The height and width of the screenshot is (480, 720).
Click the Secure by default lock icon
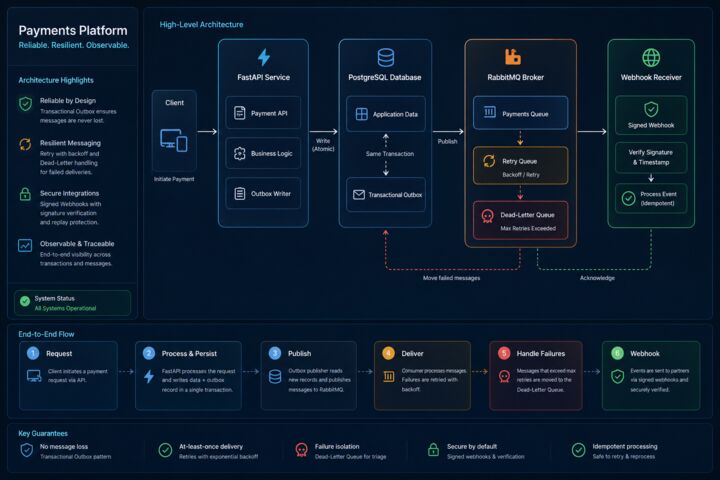[x=433, y=449]
